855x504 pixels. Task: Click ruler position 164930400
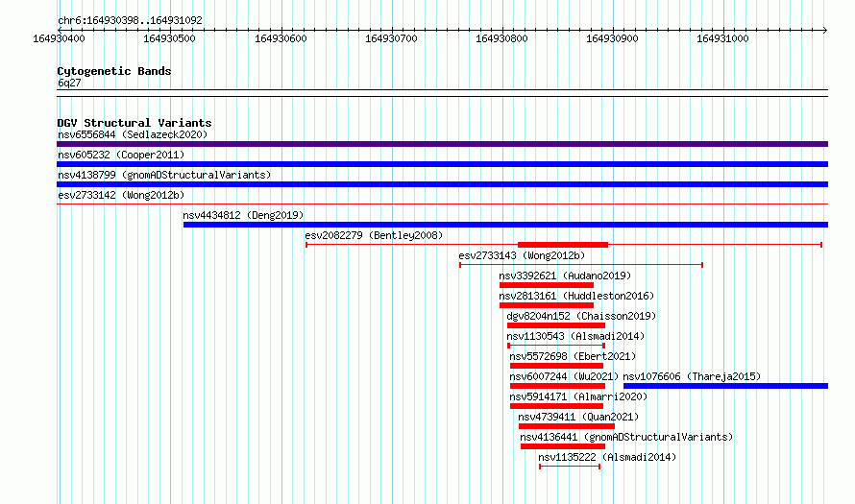pyautogui.click(x=59, y=38)
